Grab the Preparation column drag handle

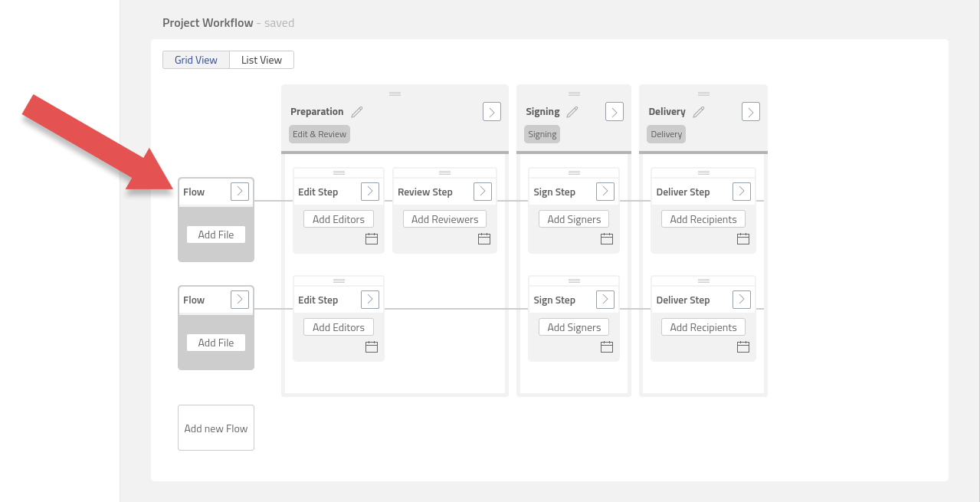[395, 94]
